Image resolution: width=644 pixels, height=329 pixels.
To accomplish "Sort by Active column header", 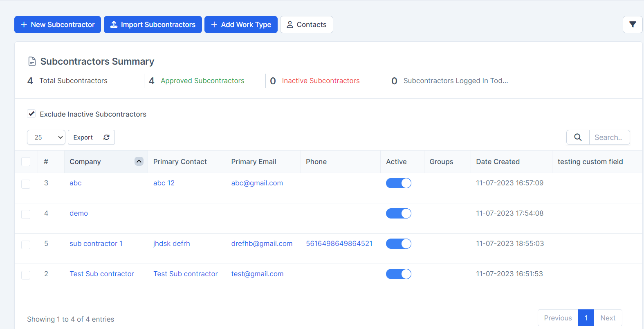I will [x=402, y=162].
